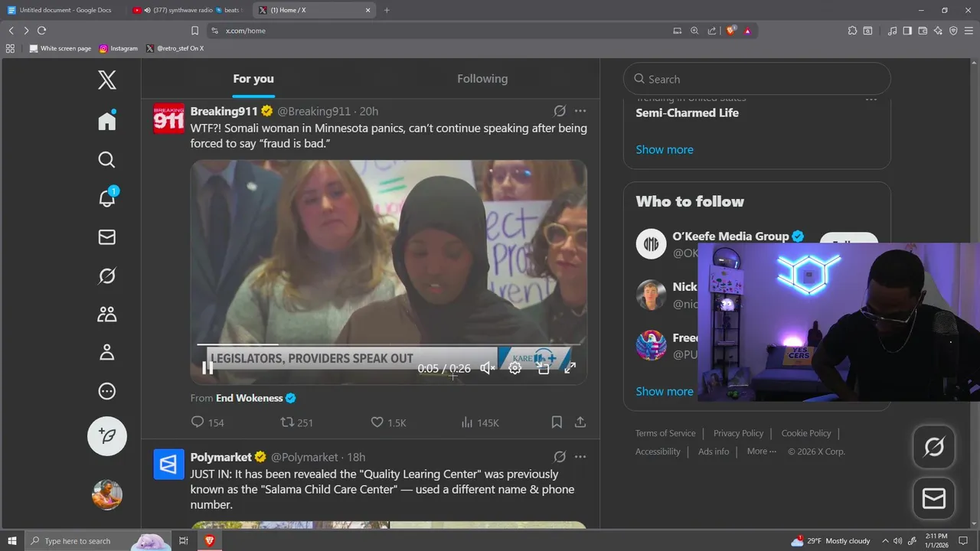Go to Home in the X sidebar
This screenshot has width=980, height=551.
(107, 121)
